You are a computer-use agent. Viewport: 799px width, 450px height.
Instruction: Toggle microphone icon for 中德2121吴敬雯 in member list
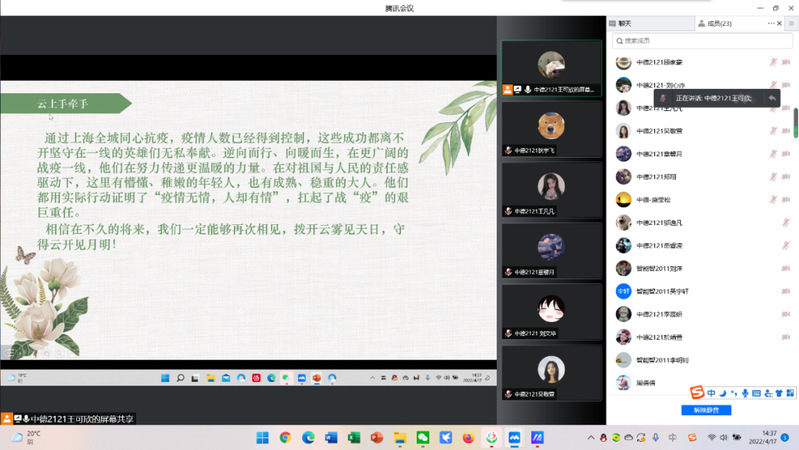tap(773, 131)
